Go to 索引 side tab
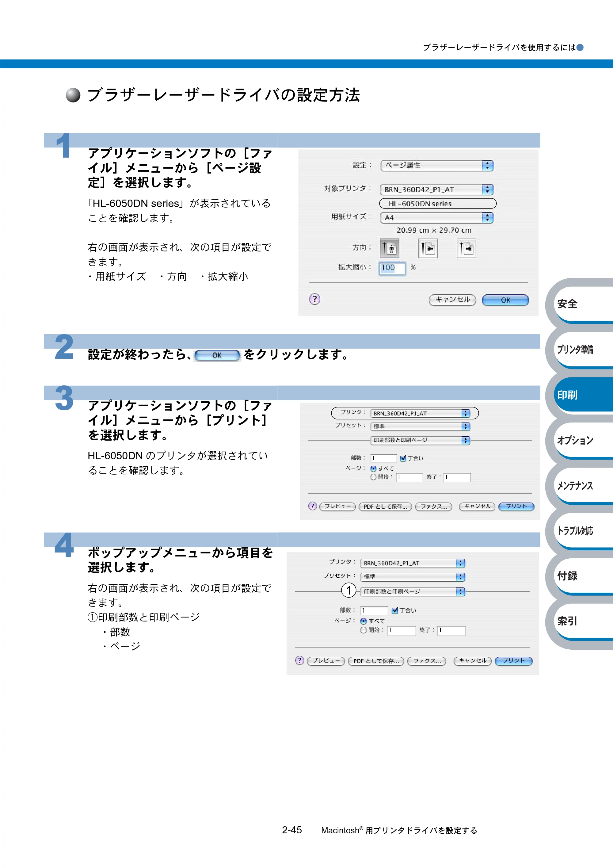The height and width of the screenshot is (868, 613). [x=584, y=621]
